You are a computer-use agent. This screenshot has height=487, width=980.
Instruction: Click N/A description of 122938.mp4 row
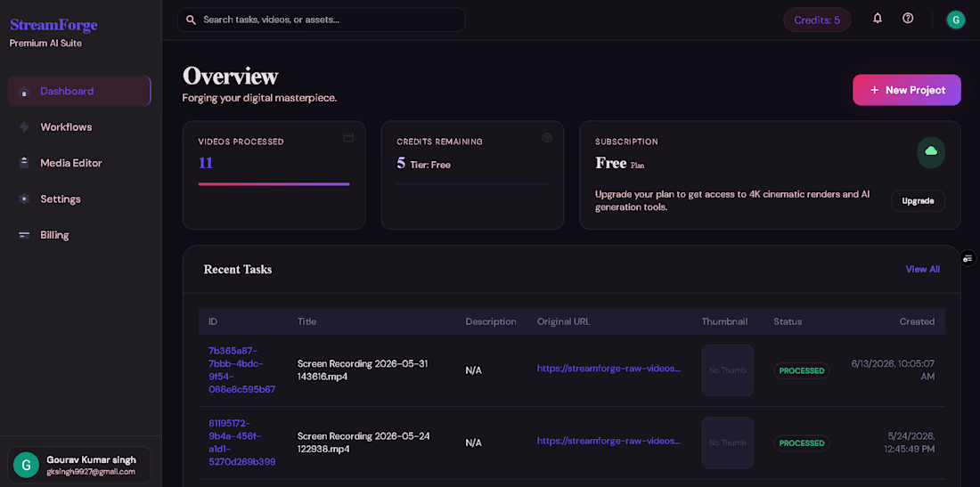pos(474,443)
